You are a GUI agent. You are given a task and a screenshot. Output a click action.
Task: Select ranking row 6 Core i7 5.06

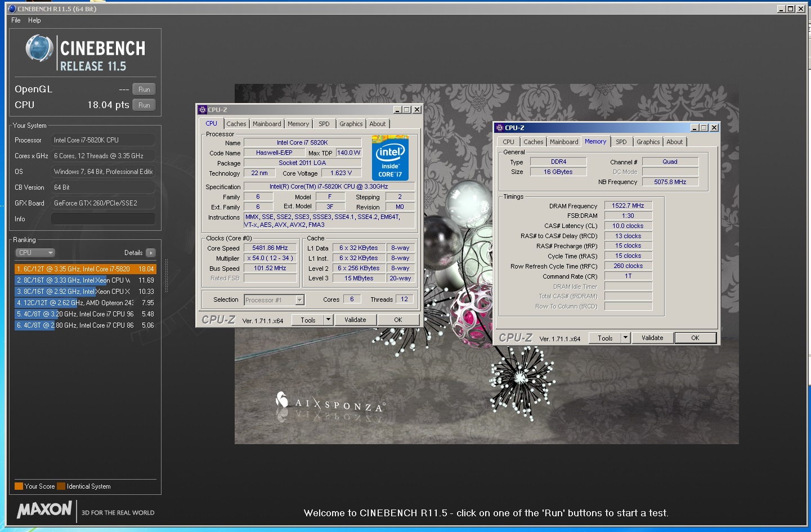click(85, 325)
